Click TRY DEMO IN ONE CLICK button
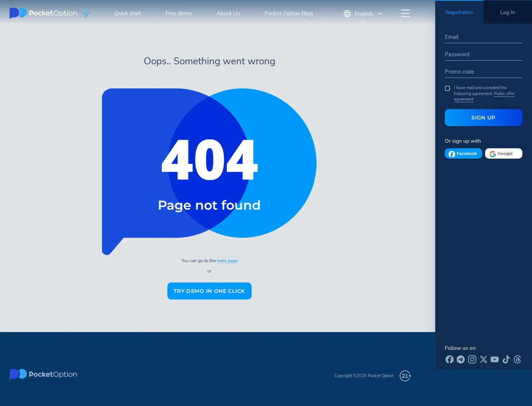 tap(209, 291)
